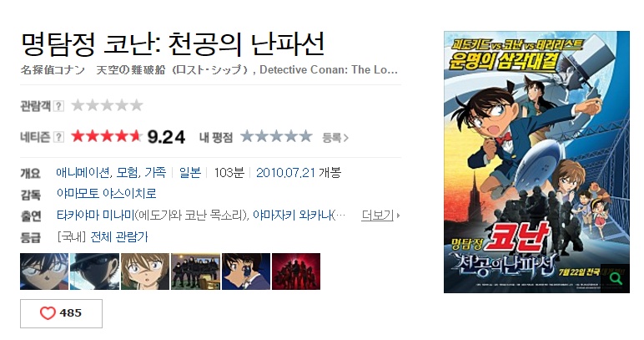644x340 pixels.
Task: Open the 애니메이션 genre link
Action: pyautogui.click(x=83, y=172)
